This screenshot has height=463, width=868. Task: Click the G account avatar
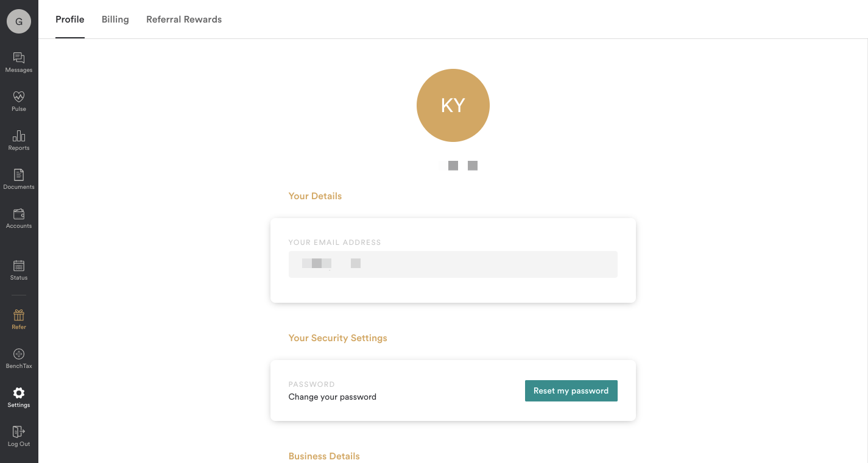[x=19, y=22]
